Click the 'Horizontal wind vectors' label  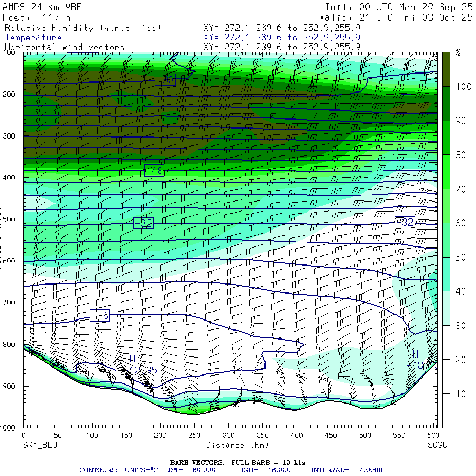point(65,48)
